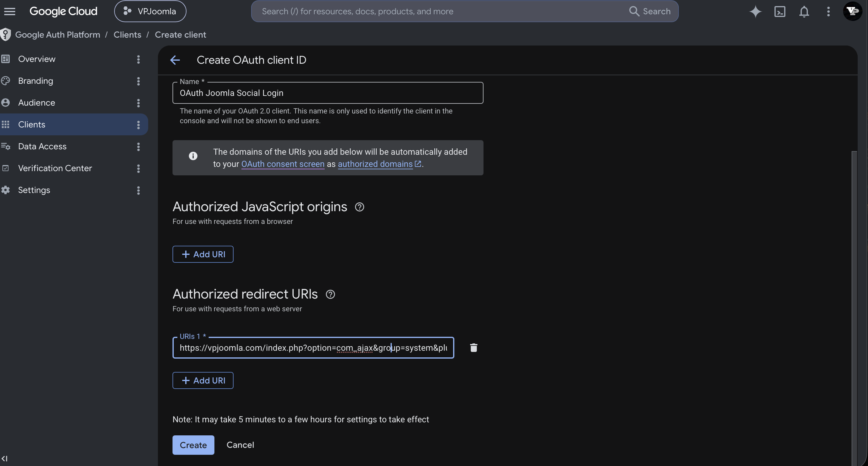Viewport: 868px width, 466px height.
Task: Open Data Access in sidebar
Action: 42,147
